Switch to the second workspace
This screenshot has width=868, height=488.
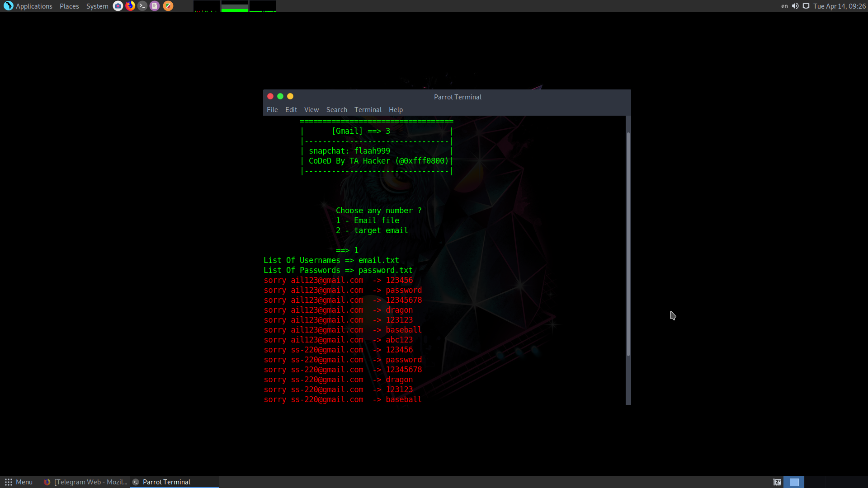[x=815, y=482]
